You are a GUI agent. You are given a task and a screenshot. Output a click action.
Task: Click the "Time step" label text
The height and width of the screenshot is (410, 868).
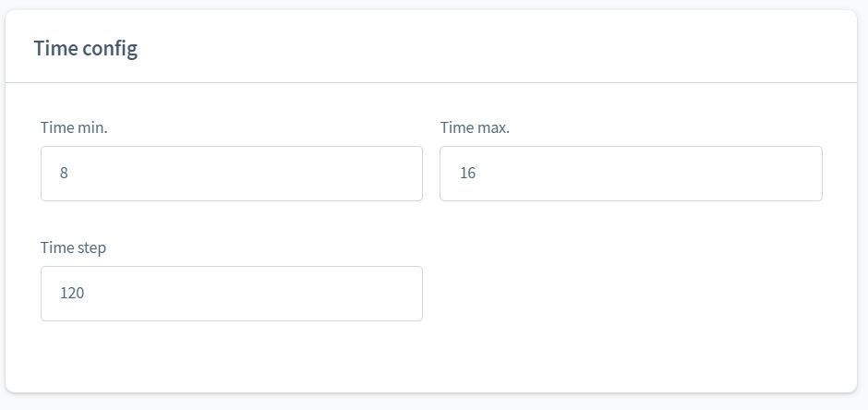coord(73,247)
